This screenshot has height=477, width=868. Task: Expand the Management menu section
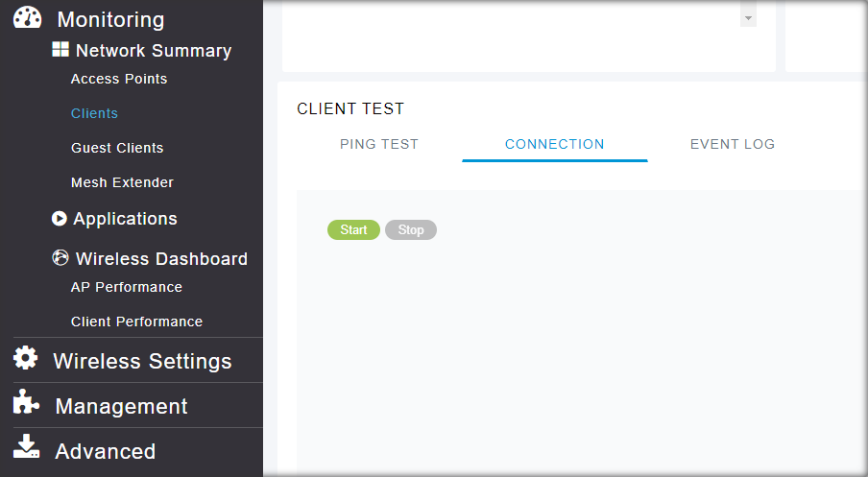click(x=121, y=406)
